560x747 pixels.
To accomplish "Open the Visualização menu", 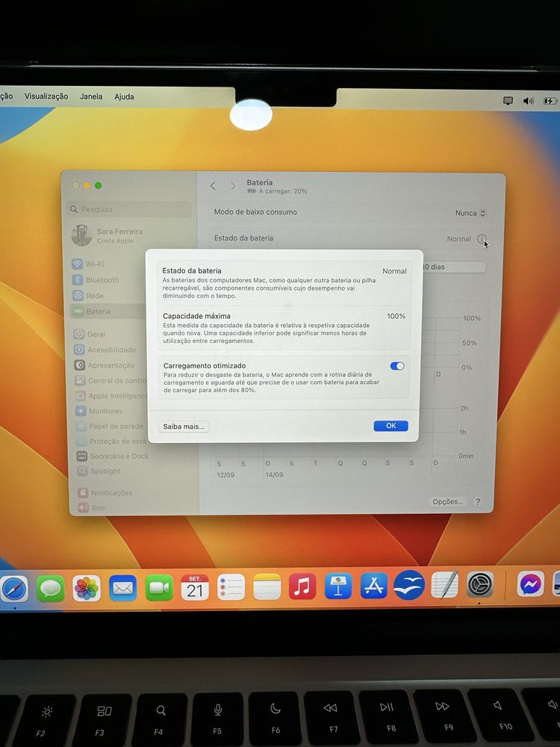I will [46, 96].
